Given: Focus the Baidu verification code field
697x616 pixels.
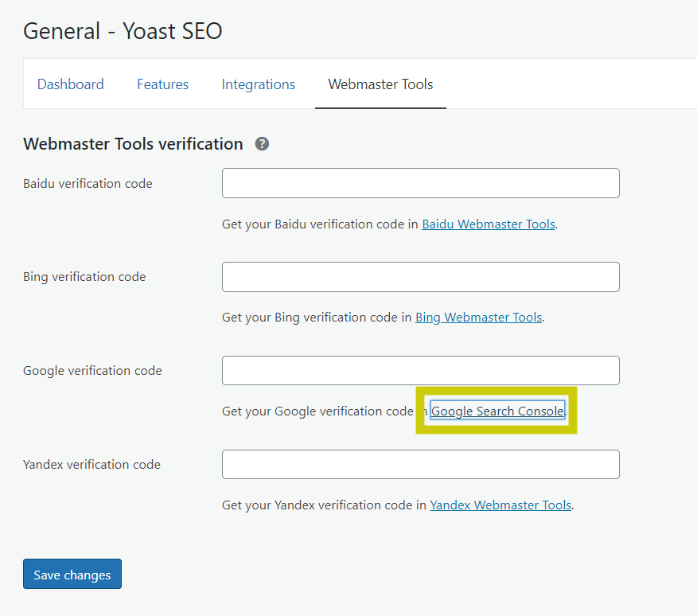Looking at the screenshot, I should click(x=421, y=183).
